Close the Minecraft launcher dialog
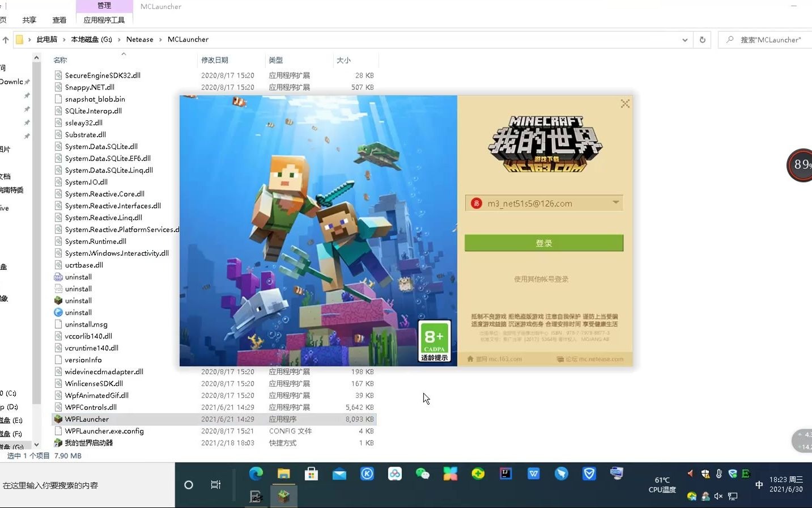 click(x=625, y=104)
